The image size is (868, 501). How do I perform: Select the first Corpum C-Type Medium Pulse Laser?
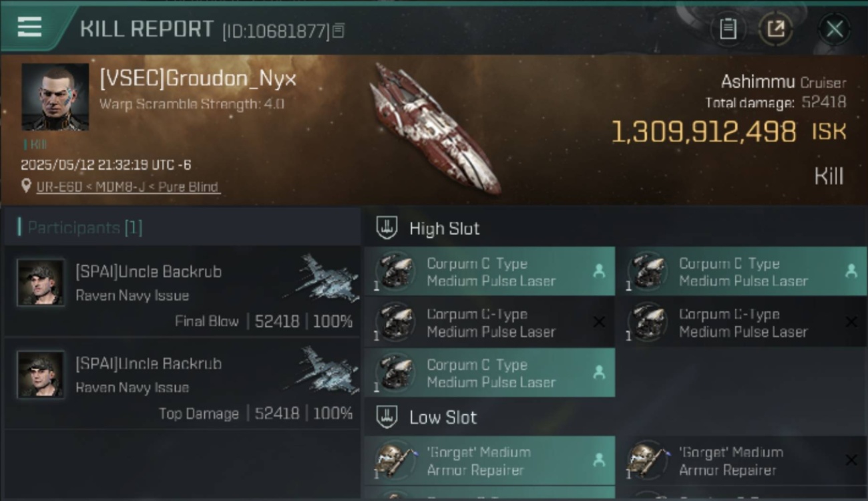pos(489,271)
